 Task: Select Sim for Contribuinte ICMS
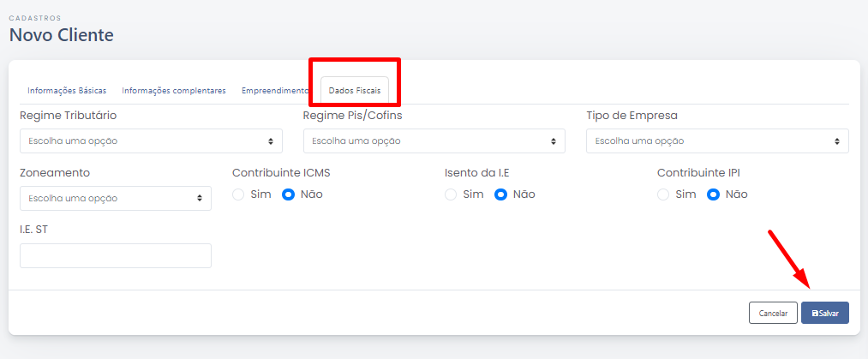click(x=238, y=194)
